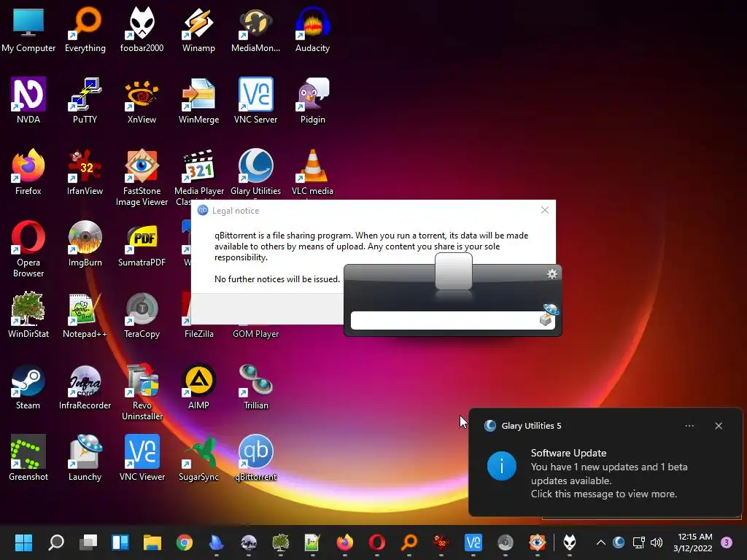Open the SumatraPDF desktop shortcut
The width and height of the screenshot is (747, 560).
(142, 243)
